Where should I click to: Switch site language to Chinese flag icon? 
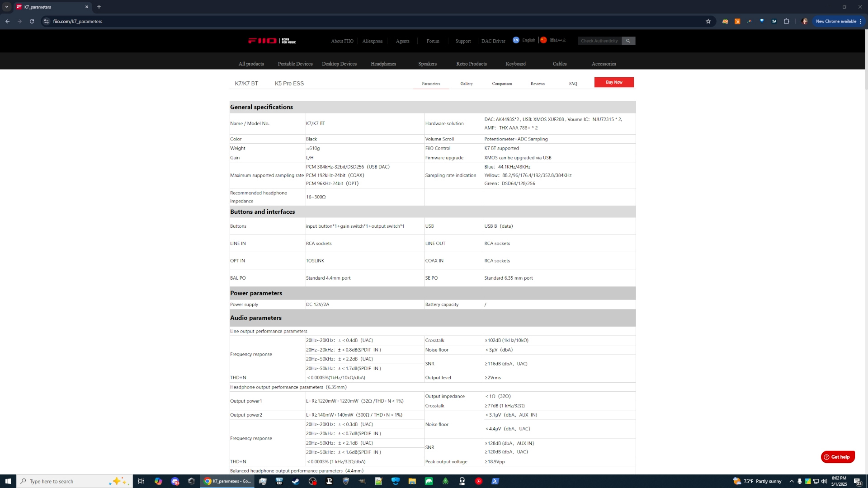click(x=543, y=40)
